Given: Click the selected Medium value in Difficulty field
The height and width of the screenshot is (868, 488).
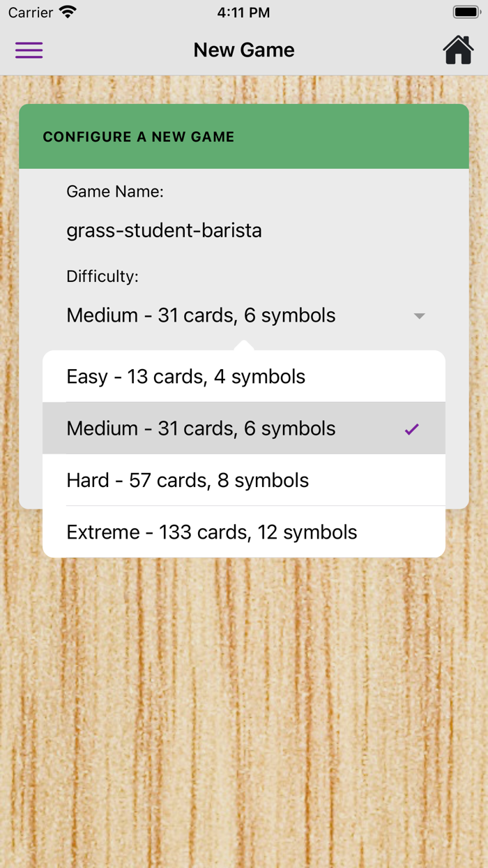Looking at the screenshot, I should 201,315.
